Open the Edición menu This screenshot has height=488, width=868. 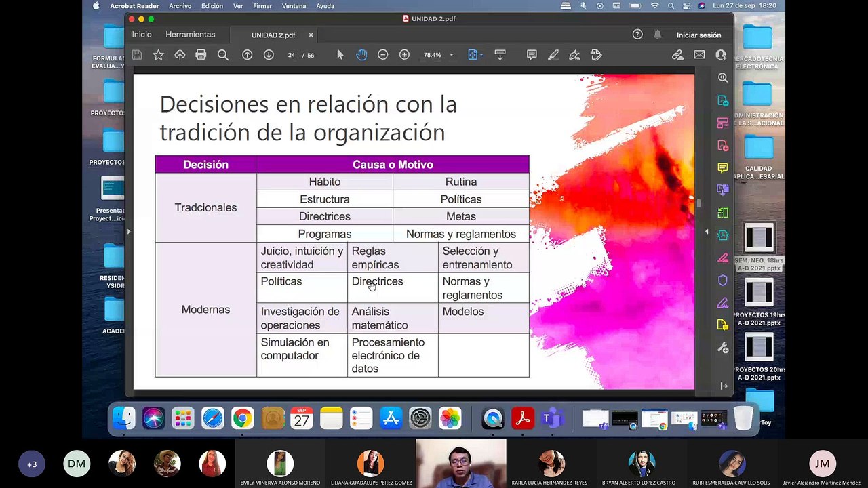[212, 6]
